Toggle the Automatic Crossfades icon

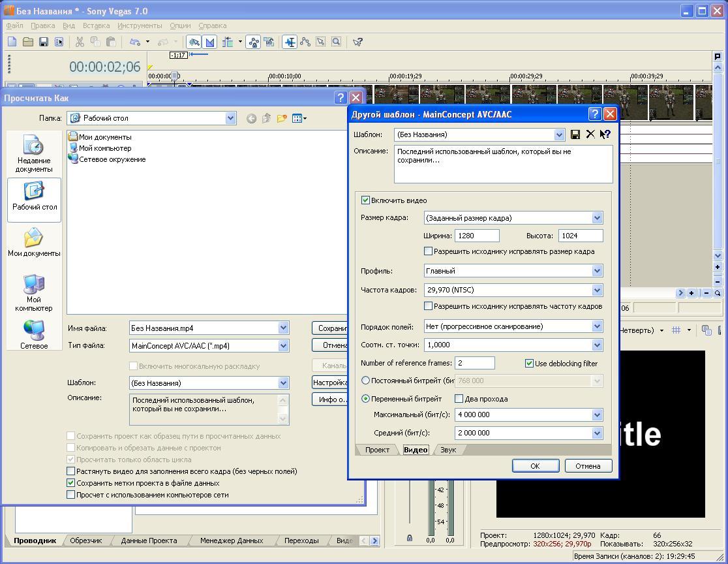point(210,42)
